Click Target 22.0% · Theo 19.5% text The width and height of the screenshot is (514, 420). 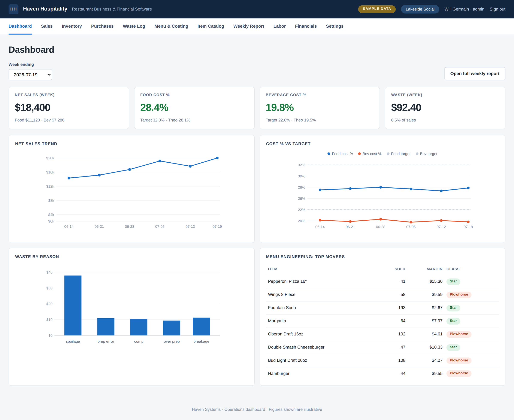point(291,120)
